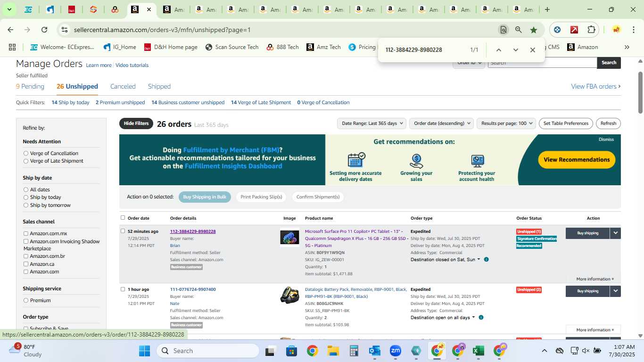The width and height of the screenshot is (644, 362).
Task: Switch to Unshipped orders tab
Action: (77, 86)
